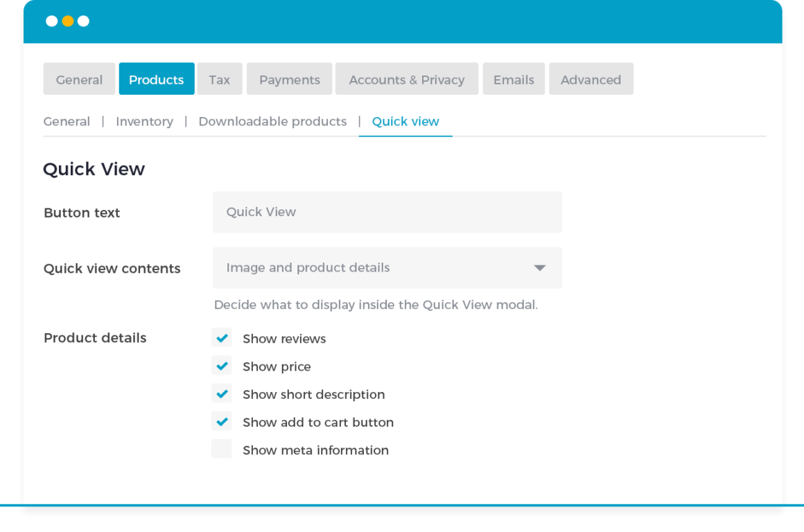
Task: Disable the Show reviews option
Action: click(x=222, y=338)
